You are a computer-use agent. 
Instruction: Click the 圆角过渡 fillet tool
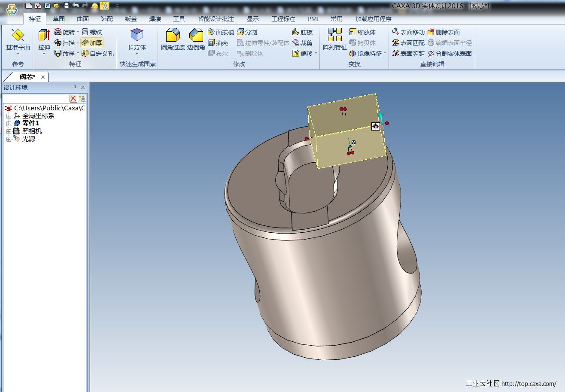tap(173, 39)
